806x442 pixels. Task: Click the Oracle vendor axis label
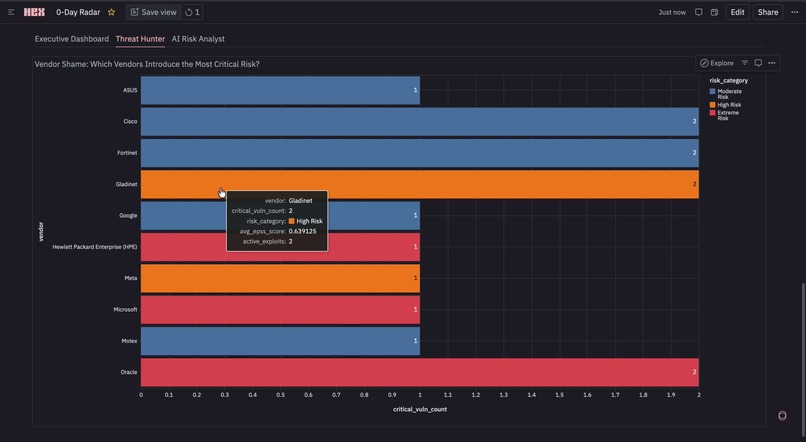[129, 372]
